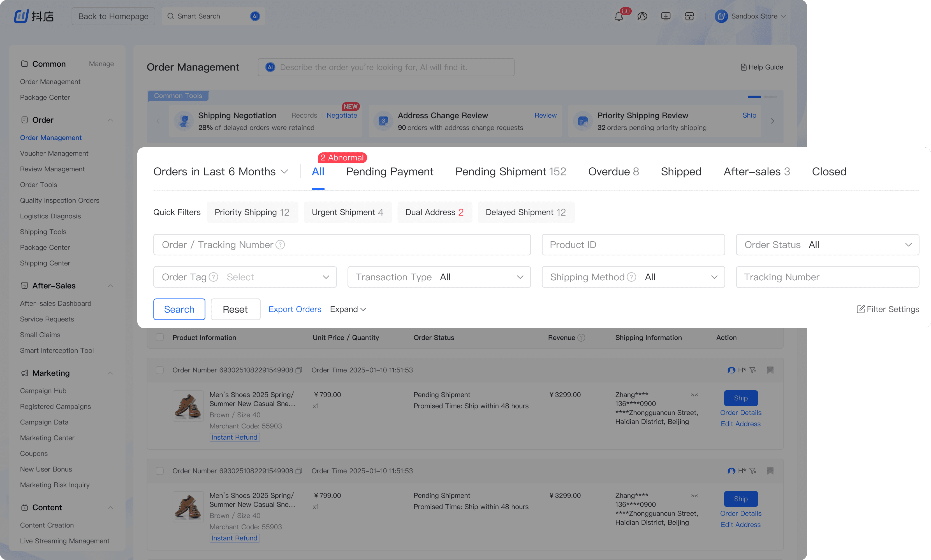Open the customer service headset icon
Viewport: 931px width, 560px height.
point(642,17)
